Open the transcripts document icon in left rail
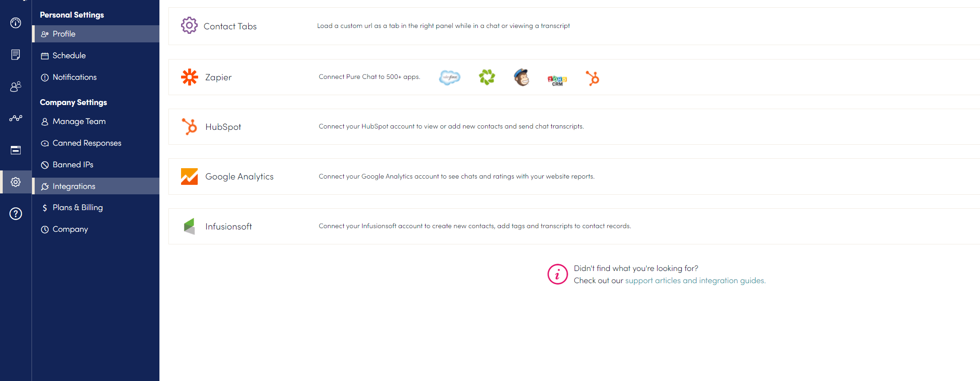This screenshot has width=980, height=381. (x=16, y=55)
